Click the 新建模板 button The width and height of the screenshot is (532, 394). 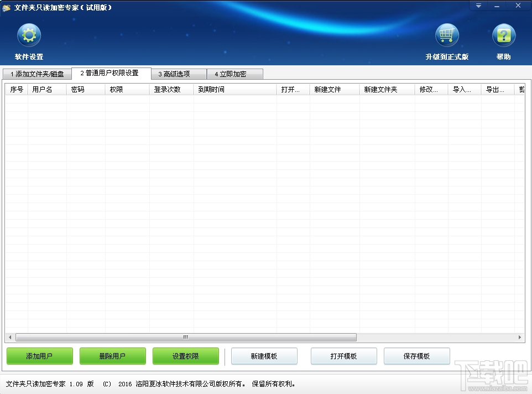[x=264, y=356]
